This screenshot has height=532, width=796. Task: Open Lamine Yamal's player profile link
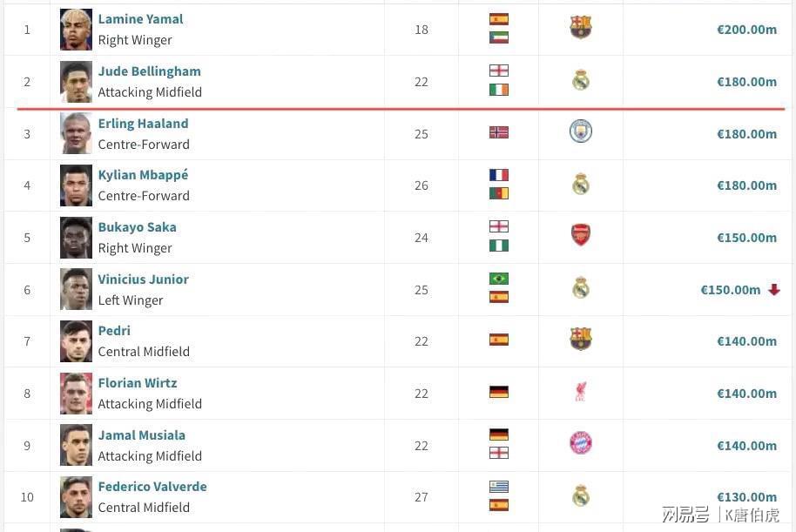pos(140,19)
